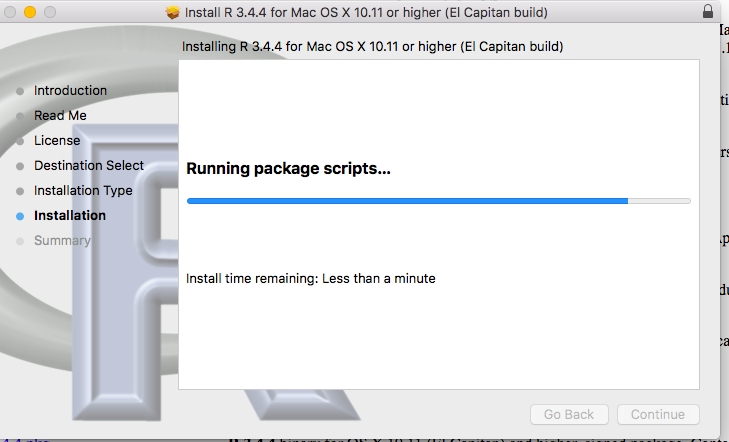Open the License step in sidebar
This screenshot has width=729, height=442.
pyautogui.click(x=57, y=141)
